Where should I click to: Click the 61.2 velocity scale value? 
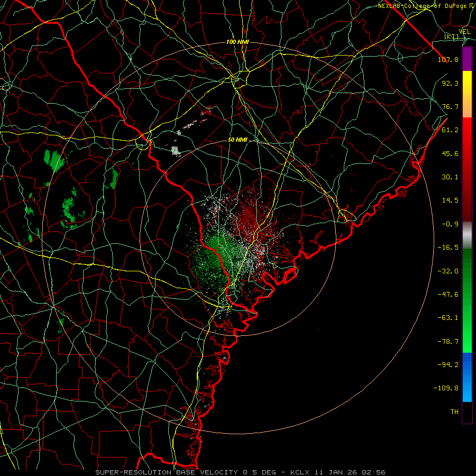[450, 130]
